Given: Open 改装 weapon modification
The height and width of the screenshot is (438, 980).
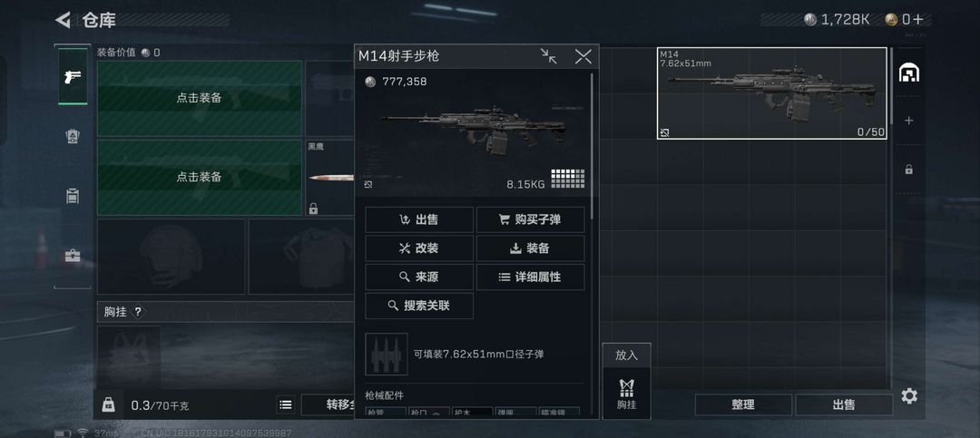Looking at the screenshot, I should pyautogui.click(x=419, y=248).
